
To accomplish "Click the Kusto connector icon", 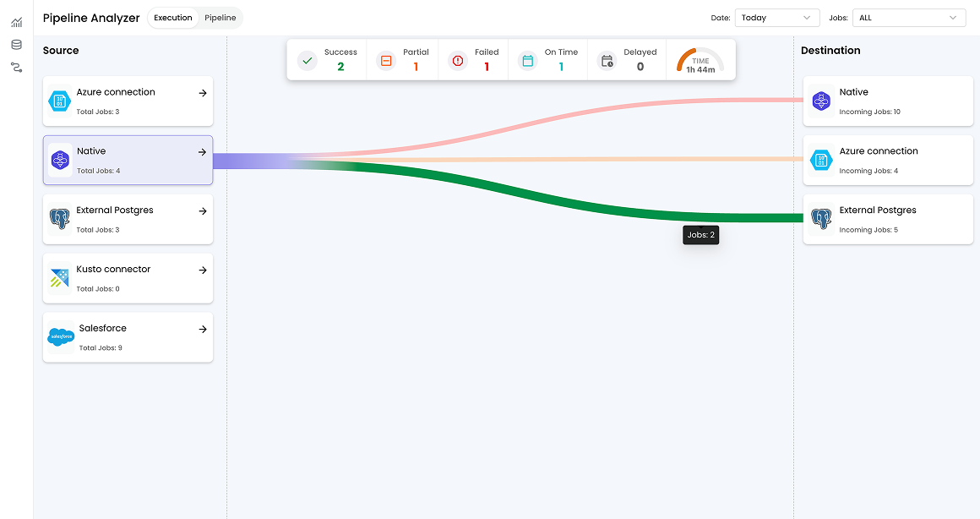I will tap(60, 277).
